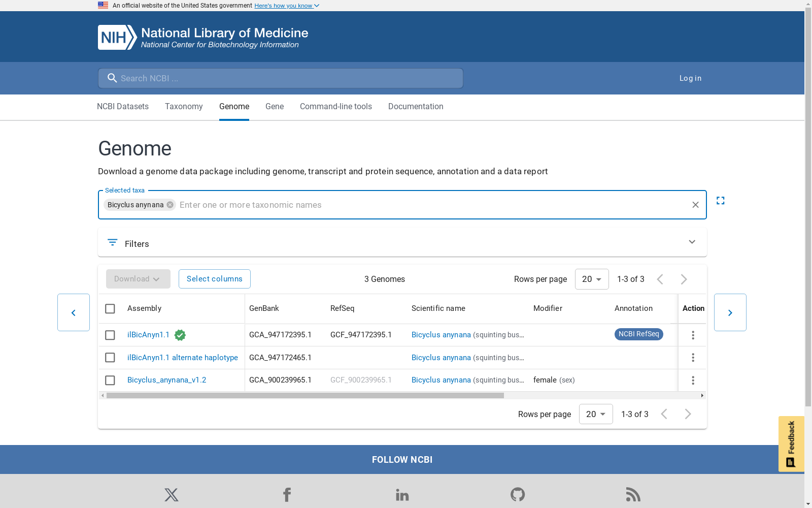The height and width of the screenshot is (508, 812).
Task: Click the greyed GCF_900239965.1 RefSeq cell
Action: click(x=361, y=380)
